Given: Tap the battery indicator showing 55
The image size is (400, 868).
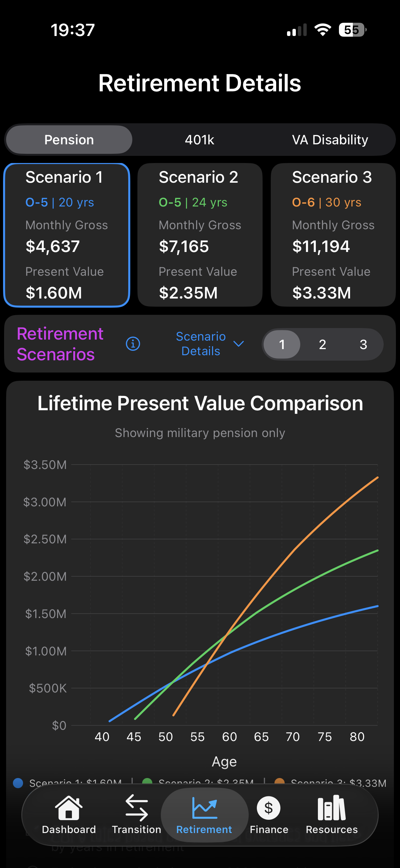Looking at the screenshot, I should pos(352,30).
